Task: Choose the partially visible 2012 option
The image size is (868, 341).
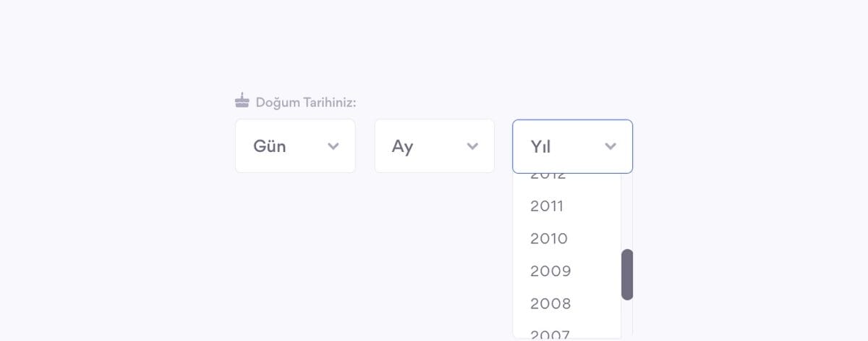Action: tap(548, 177)
